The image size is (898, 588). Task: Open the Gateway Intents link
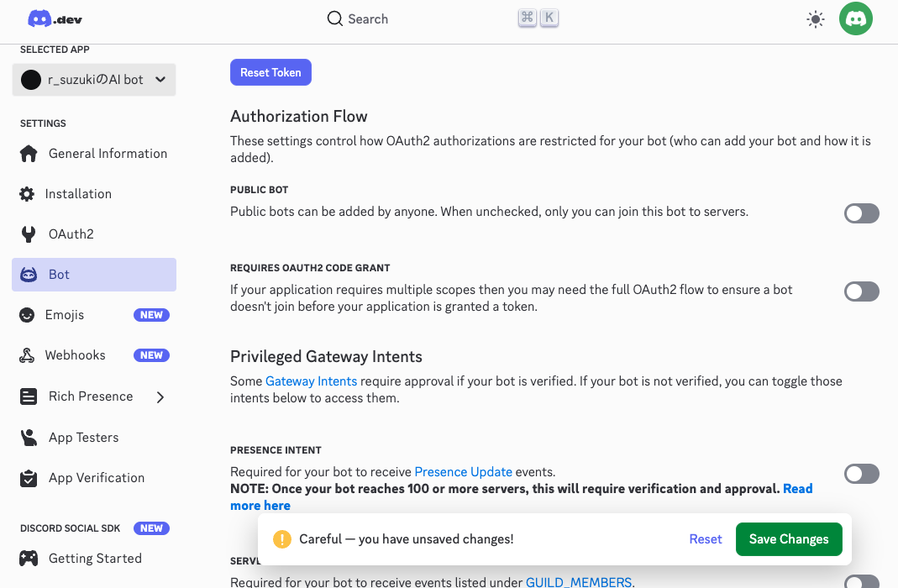coord(311,381)
